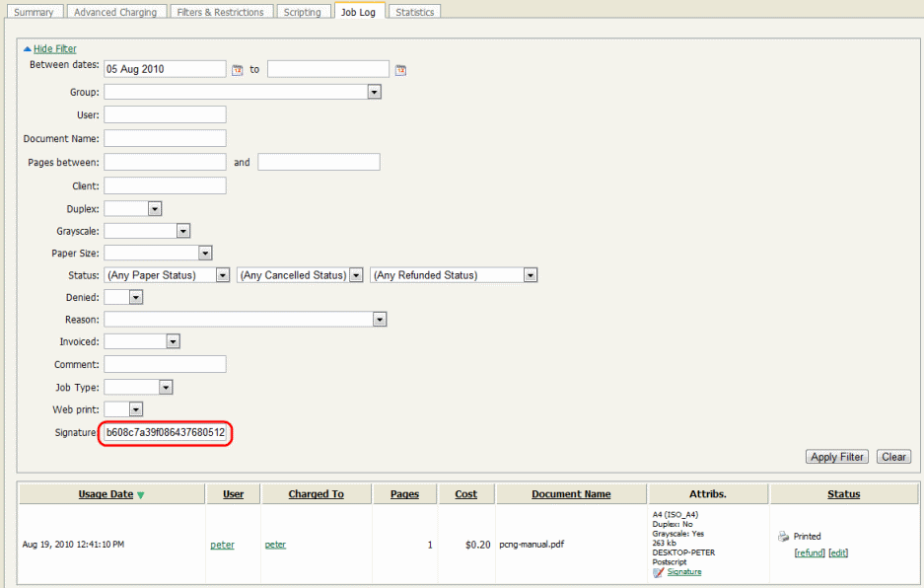924x588 pixels.
Task: Click the start date field showing 05 Aug 2010
Action: coord(165,69)
